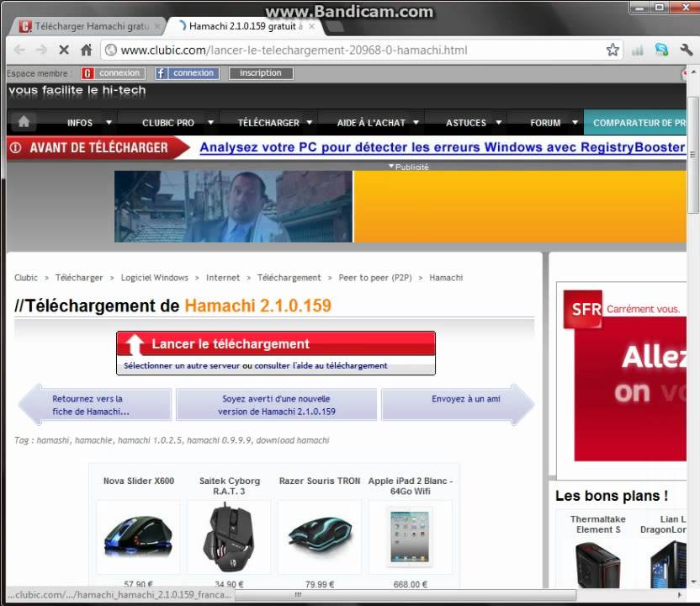Switch to the Télécharger Hamachi gratuit tab
Viewport: 700px width, 606px height.
coord(87,26)
